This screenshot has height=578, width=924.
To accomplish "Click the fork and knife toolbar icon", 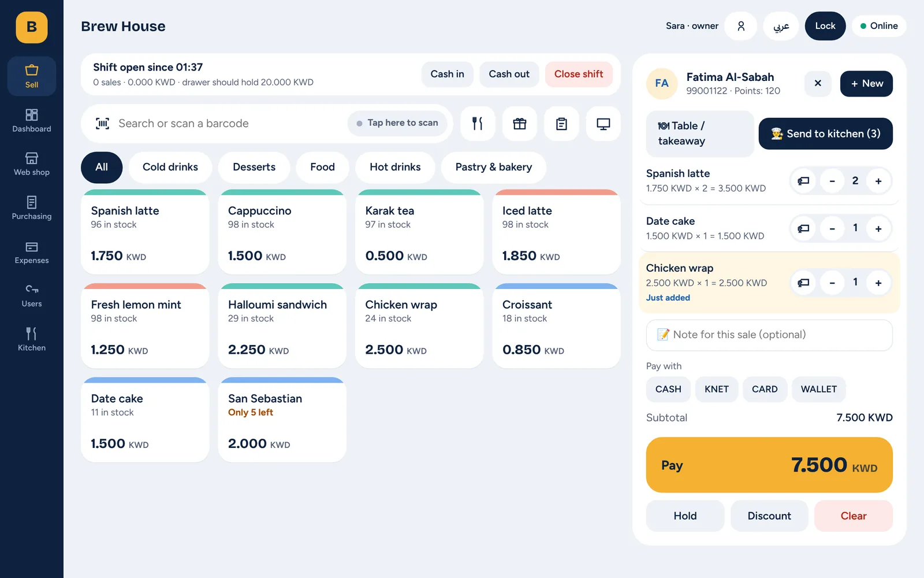I will tap(478, 124).
